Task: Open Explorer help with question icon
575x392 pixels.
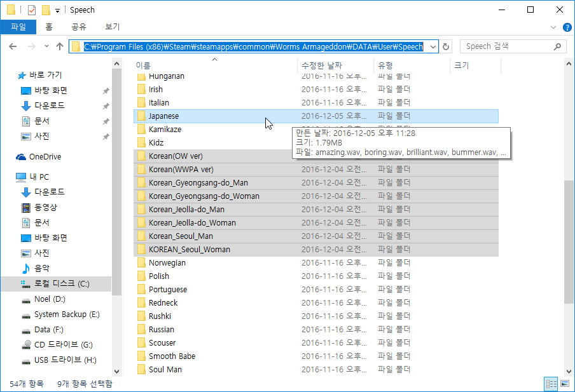Action: [567, 27]
